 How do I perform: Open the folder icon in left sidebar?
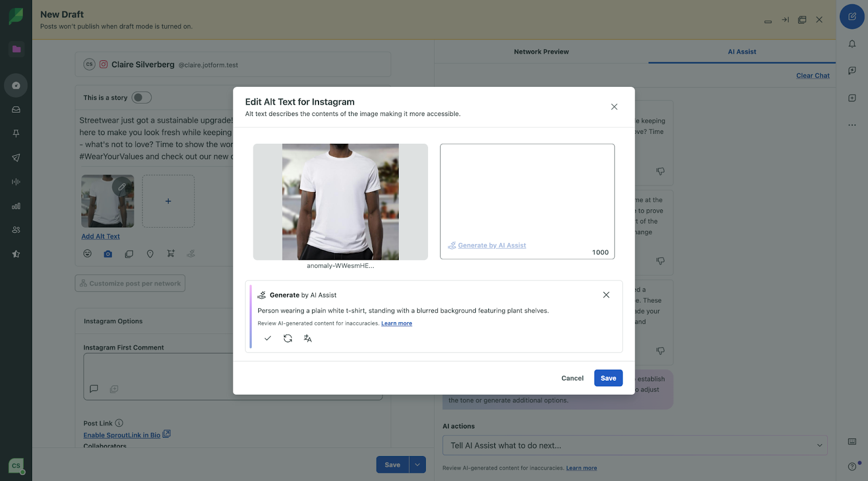point(16,49)
